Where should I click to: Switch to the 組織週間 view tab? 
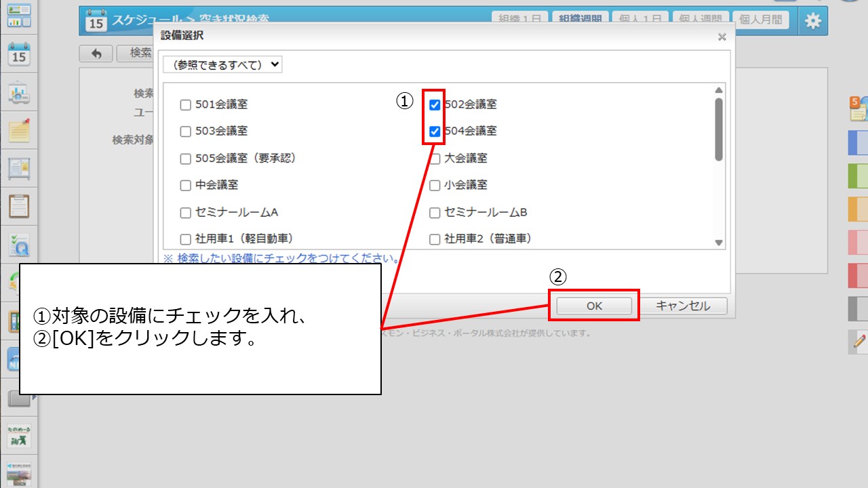point(580,20)
